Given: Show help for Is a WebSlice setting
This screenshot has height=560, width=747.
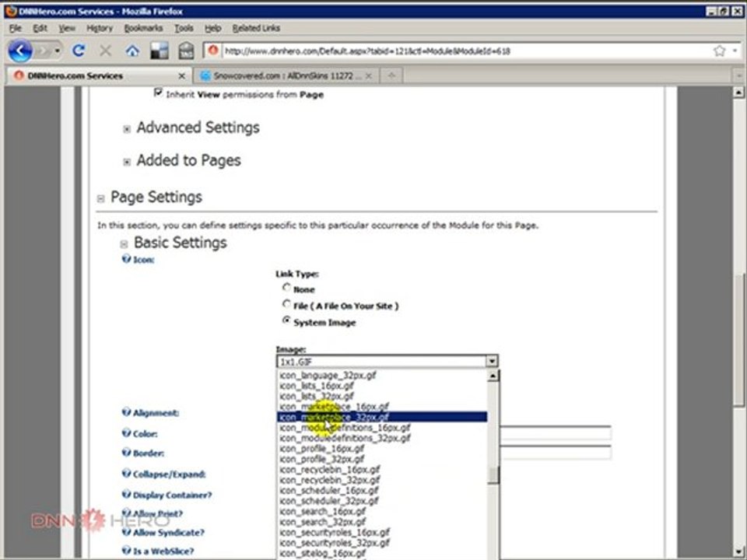Looking at the screenshot, I should click(x=126, y=551).
